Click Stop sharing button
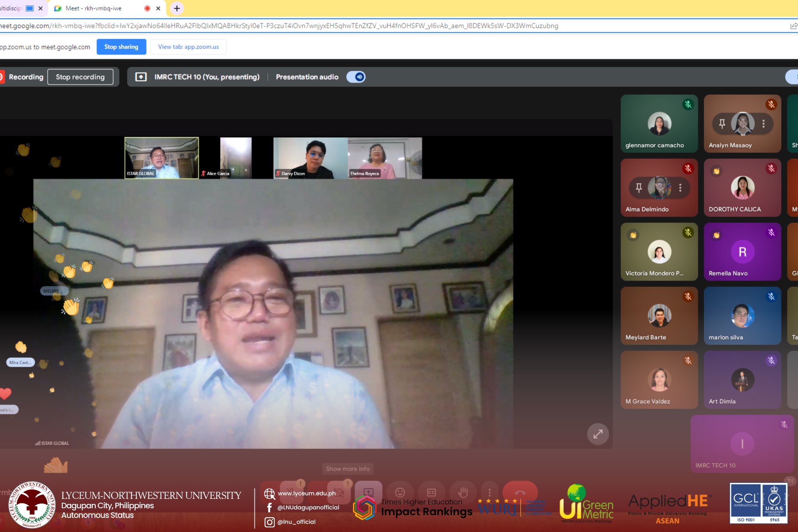The width and height of the screenshot is (798, 532). pos(121,47)
